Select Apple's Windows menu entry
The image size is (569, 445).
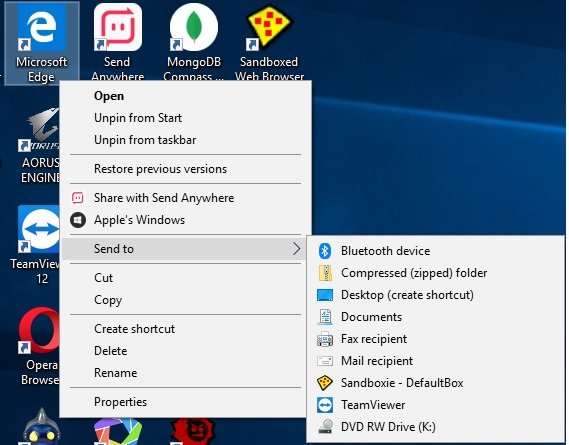click(185, 220)
